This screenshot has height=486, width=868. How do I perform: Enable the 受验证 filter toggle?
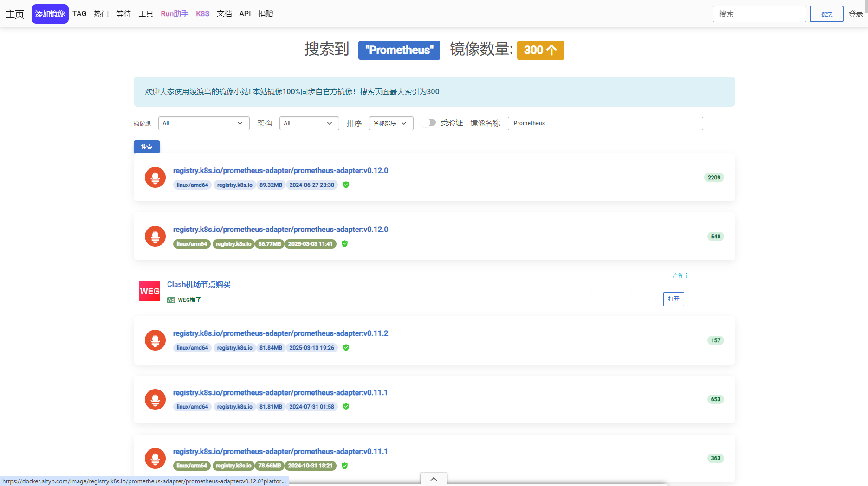(428, 122)
